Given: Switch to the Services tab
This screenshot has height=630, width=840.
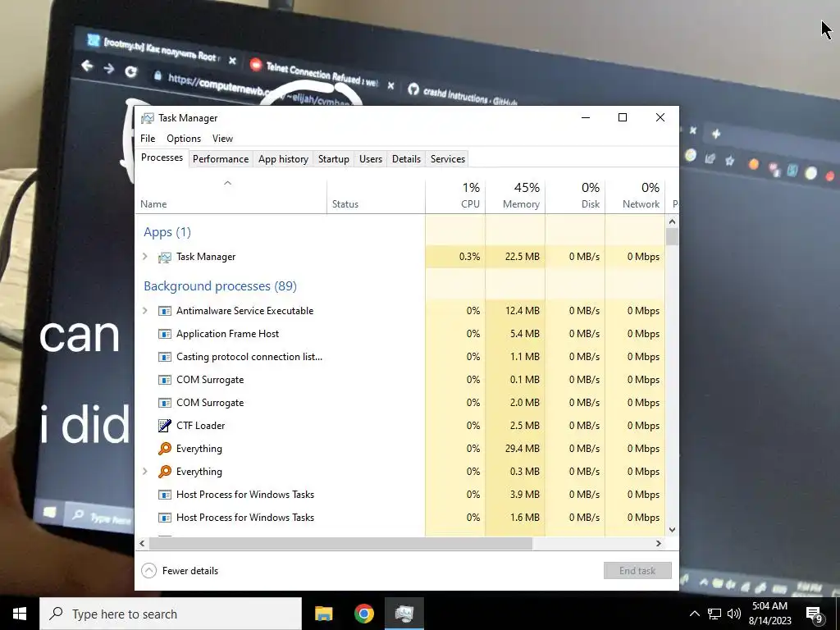Looking at the screenshot, I should click(448, 158).
